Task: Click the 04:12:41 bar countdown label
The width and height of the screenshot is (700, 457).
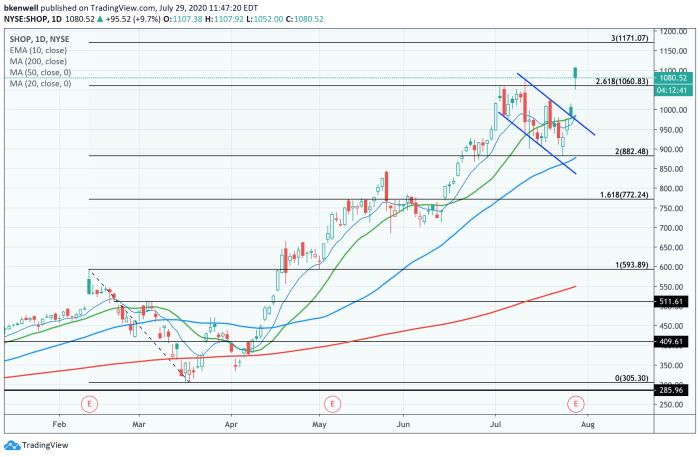Action: pos(670,89)
